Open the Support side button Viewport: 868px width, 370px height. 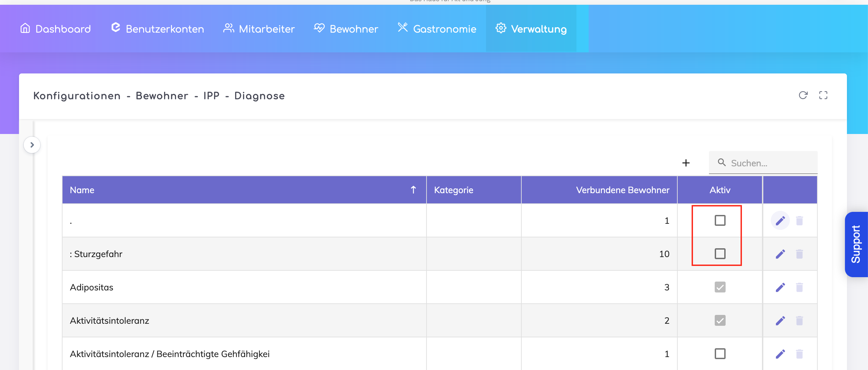[856, 244]
